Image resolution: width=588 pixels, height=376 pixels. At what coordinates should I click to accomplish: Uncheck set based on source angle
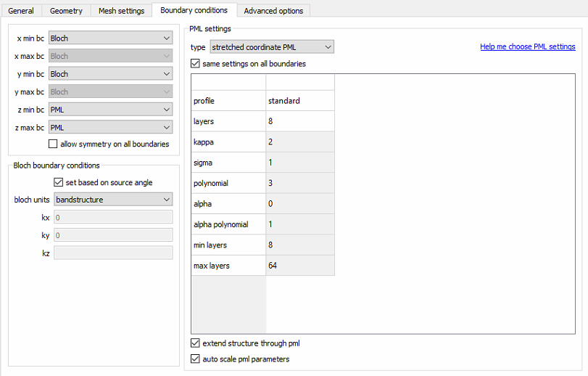(x=59, y=182)
